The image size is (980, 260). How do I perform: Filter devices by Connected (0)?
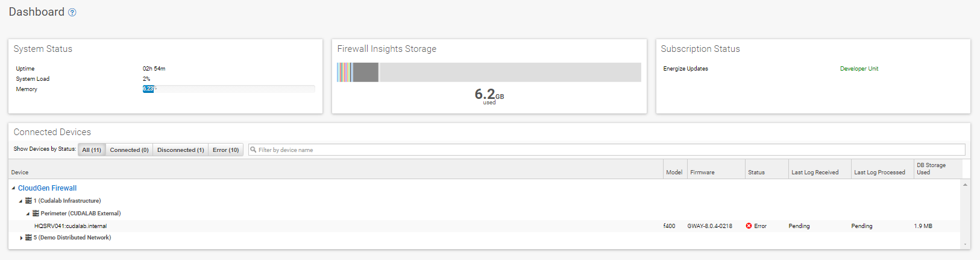(x=129, y=150)
